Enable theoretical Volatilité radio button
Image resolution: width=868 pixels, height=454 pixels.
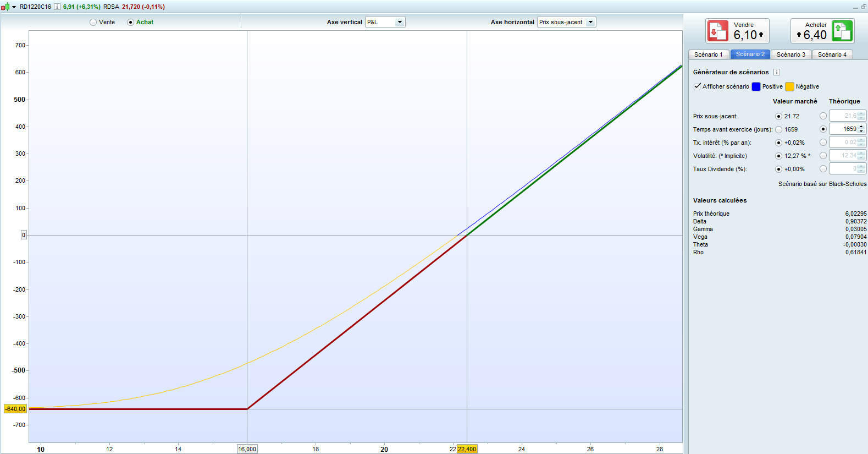point(823,156)
